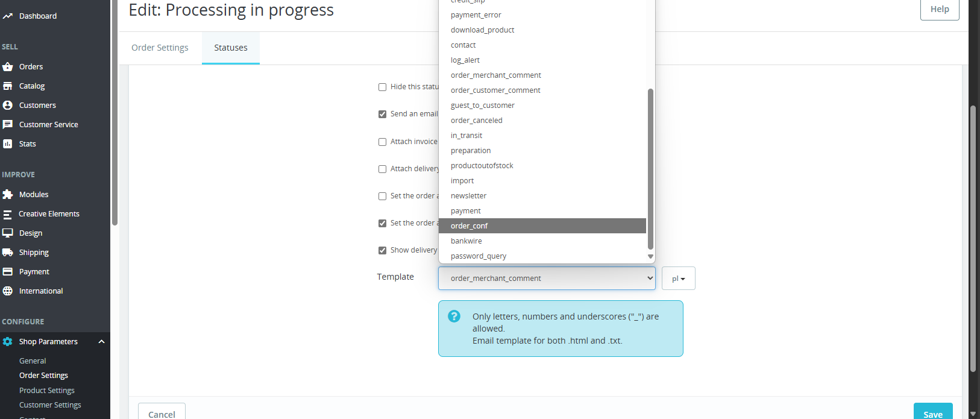This screenshot has height=419, width=980.
Task: Click the Cancel button
Action: tap(162, 414)
